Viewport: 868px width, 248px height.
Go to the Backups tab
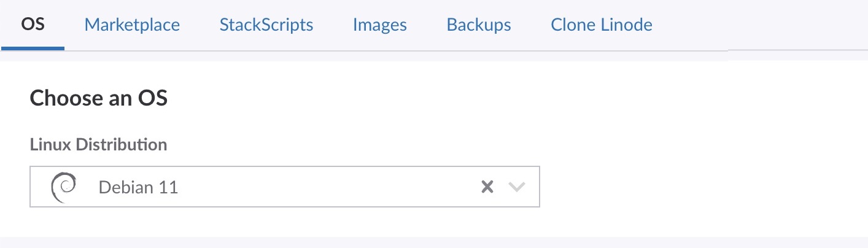479,25
